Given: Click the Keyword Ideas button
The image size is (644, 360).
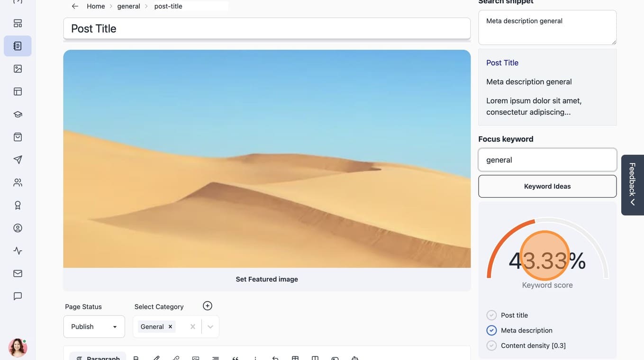Looking at the screenshot, I should click(x=547, y=186).
